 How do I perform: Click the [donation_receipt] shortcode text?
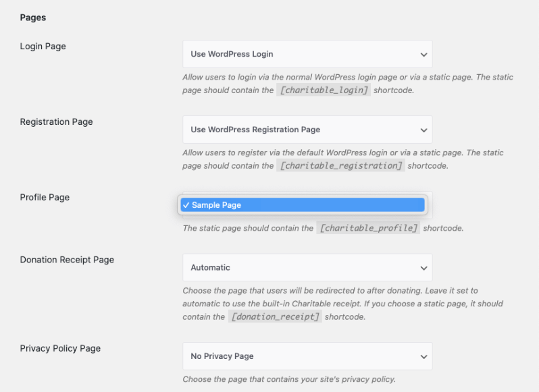(x=275, y=316)
